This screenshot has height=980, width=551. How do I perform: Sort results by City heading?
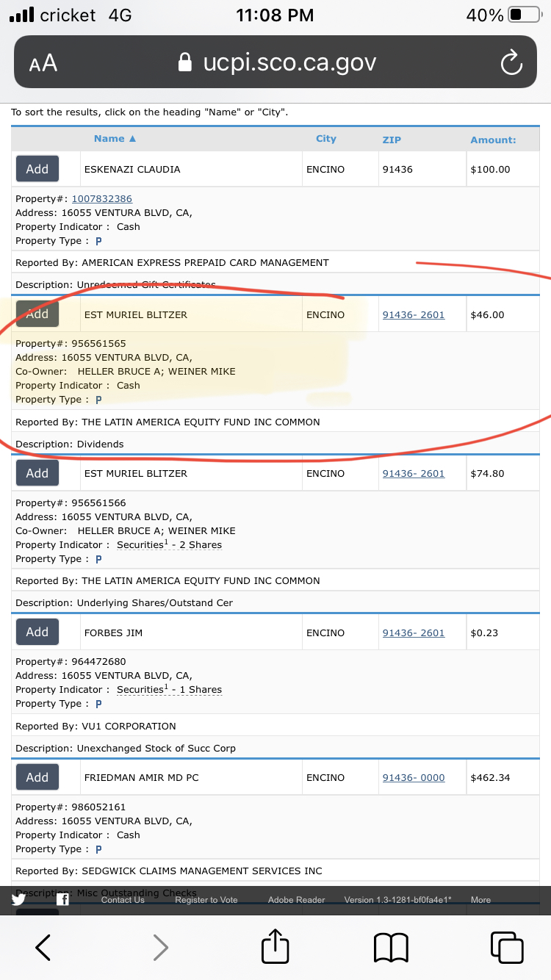(326, 138)
